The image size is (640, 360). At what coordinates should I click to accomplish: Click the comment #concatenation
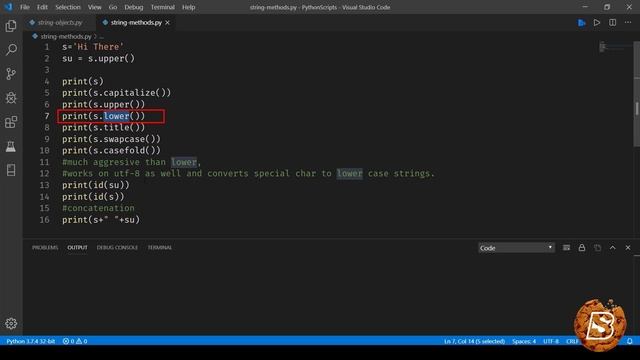click(x=98, y=208)
